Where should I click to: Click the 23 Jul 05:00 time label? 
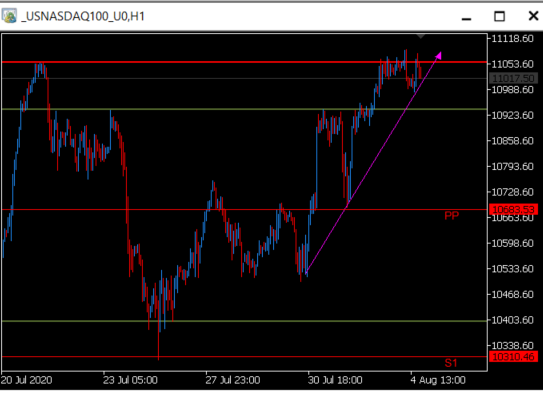130,380
